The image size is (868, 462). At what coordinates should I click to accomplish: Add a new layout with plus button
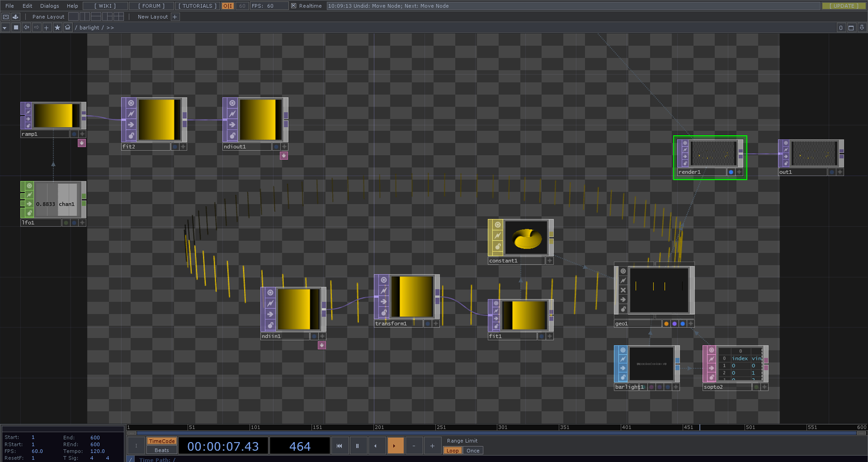(175, 17)
